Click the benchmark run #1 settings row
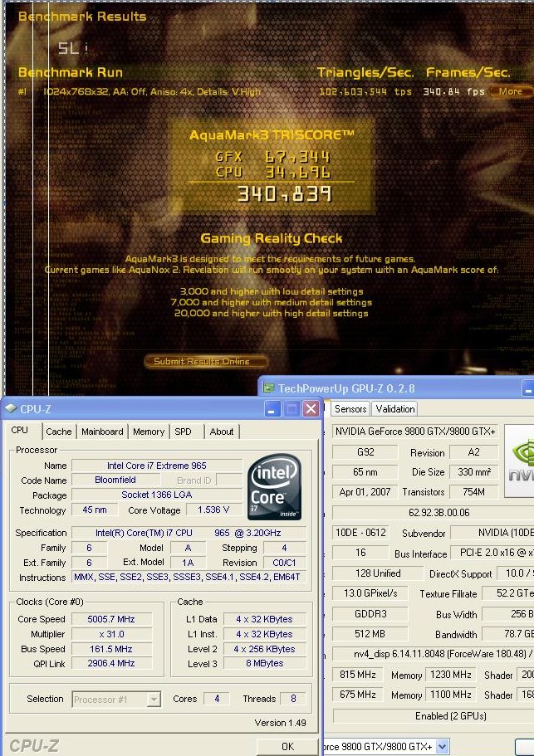The height and width of the screenshot is (756, 534). click(x=151, y=91)
